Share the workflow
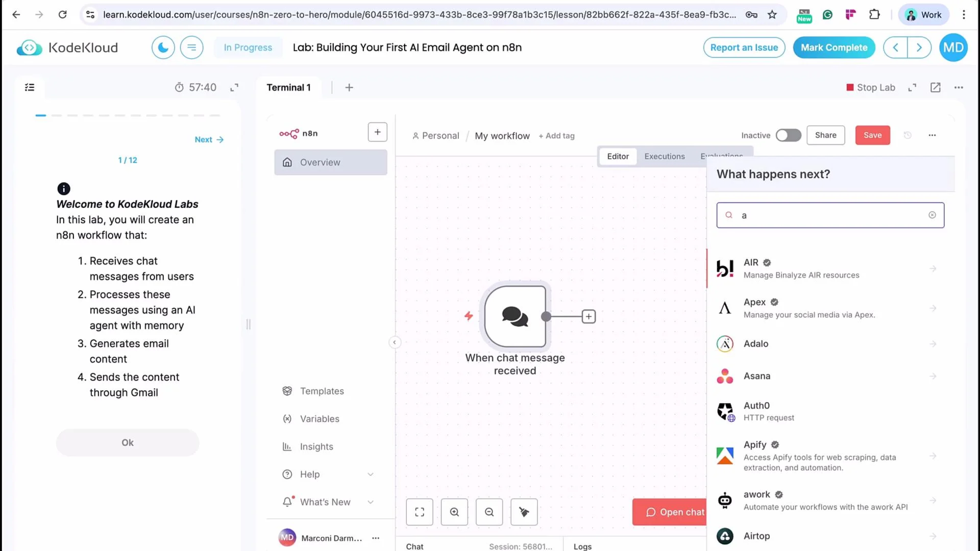The height and width of the screenshot is (551, 980). tap(826, 135)
